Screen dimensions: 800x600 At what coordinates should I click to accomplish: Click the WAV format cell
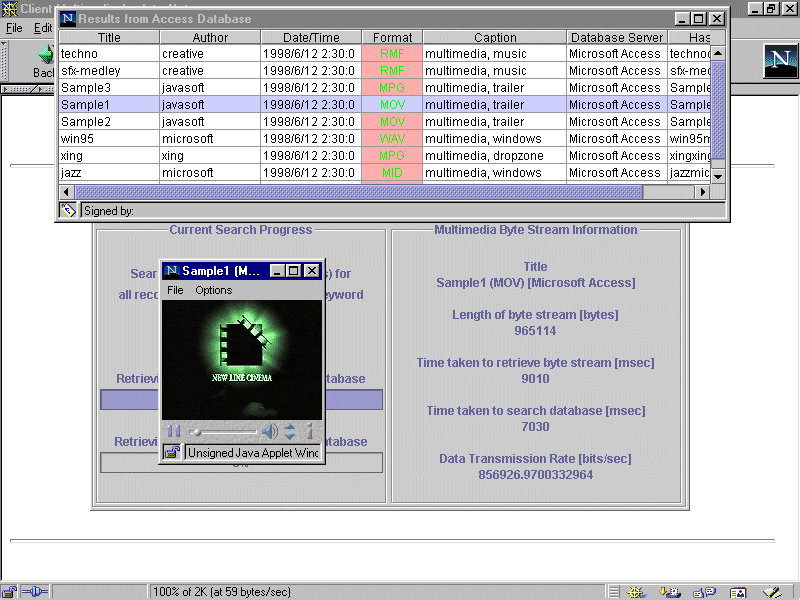pos(392,138)
